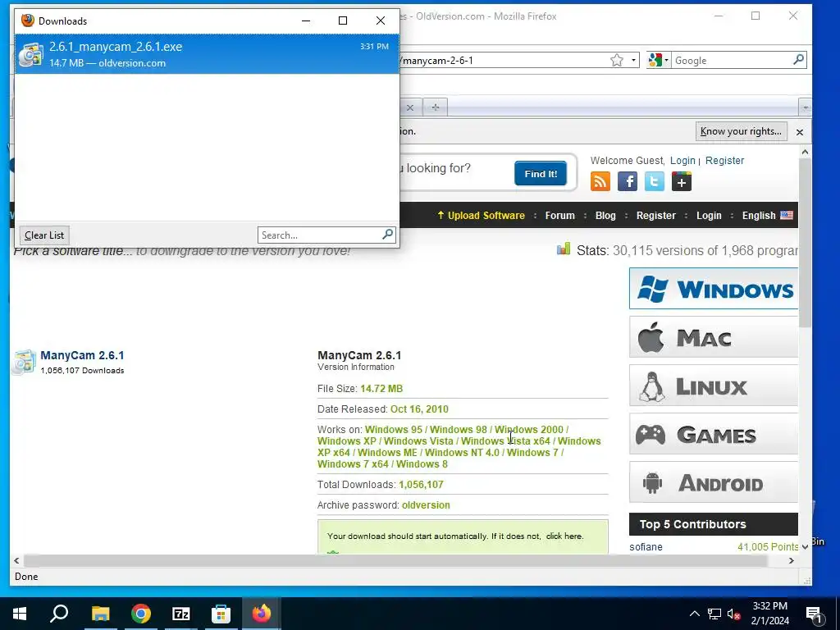Click the magnifier icon in Downloads search box
Viewport: 840px width, 630px height.
pyautogui.click(x=388, y=235)
